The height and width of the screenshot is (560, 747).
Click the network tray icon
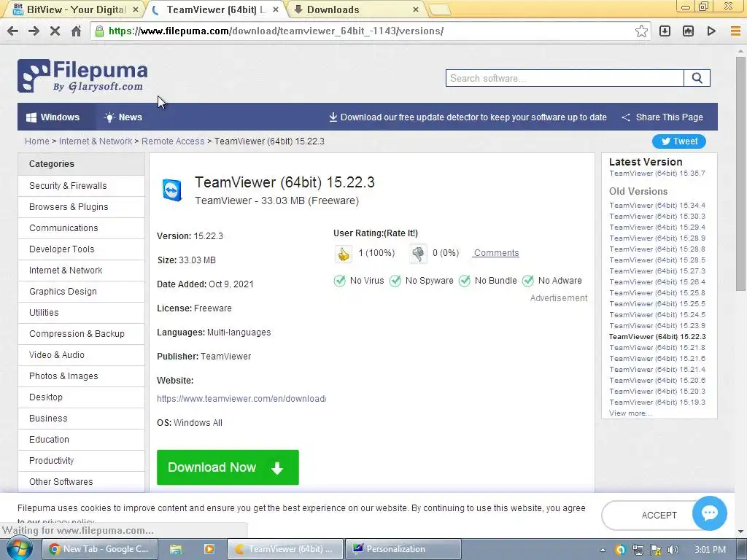(x=638, y=550)
